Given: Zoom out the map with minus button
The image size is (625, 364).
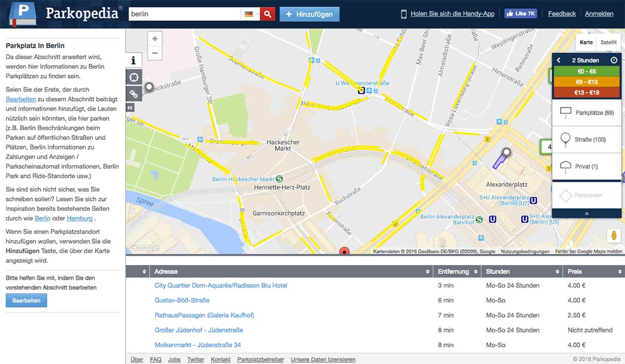Looking at the screenshot, I should click(x=155, y=53).
